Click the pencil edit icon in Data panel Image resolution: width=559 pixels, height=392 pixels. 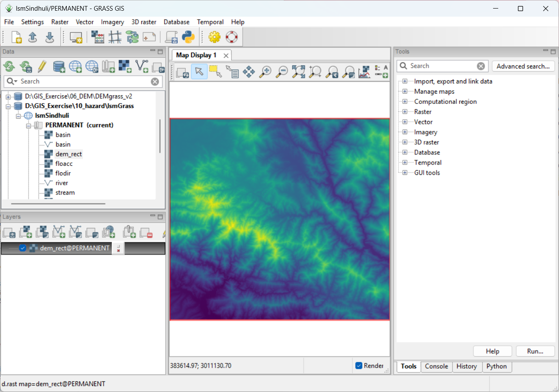42,66
